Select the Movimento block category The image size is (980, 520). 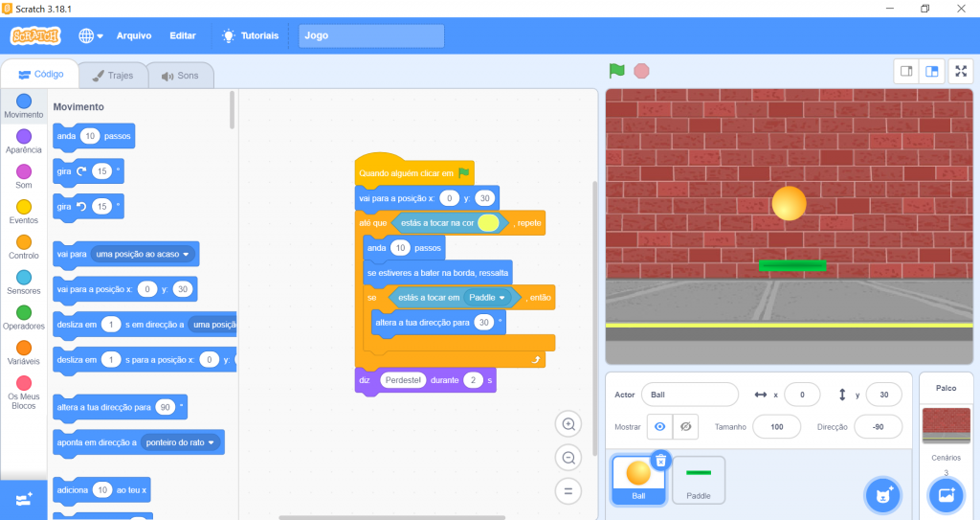click(24, 105)
